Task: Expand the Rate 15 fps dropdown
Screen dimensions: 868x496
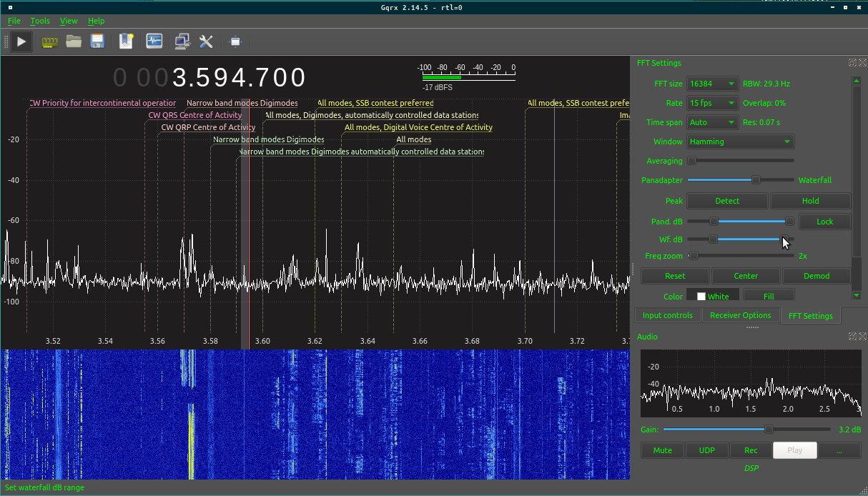Action: pos(712,103)
